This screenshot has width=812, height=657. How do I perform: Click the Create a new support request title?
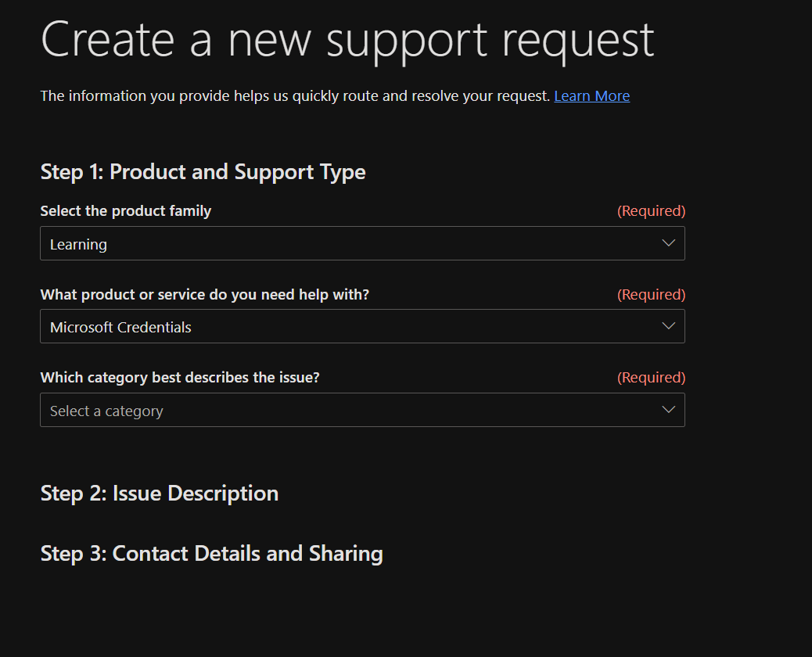click(347, 39)
